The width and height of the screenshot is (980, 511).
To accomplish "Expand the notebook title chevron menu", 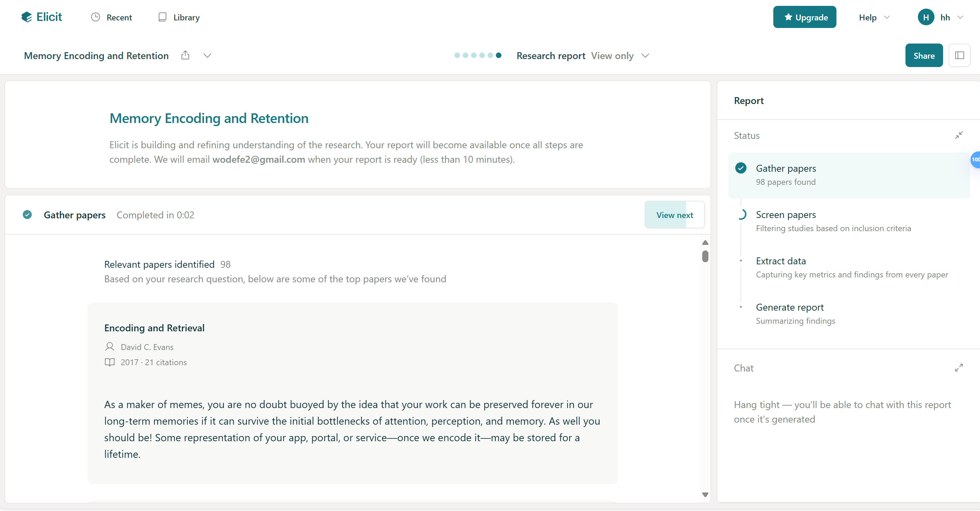I will tap(207, 56).
